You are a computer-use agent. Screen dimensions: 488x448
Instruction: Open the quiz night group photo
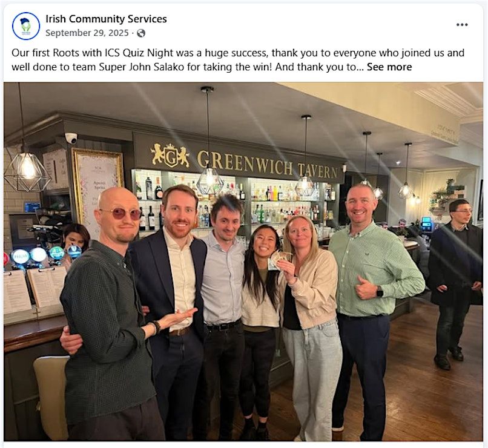(x=243, y=262)
